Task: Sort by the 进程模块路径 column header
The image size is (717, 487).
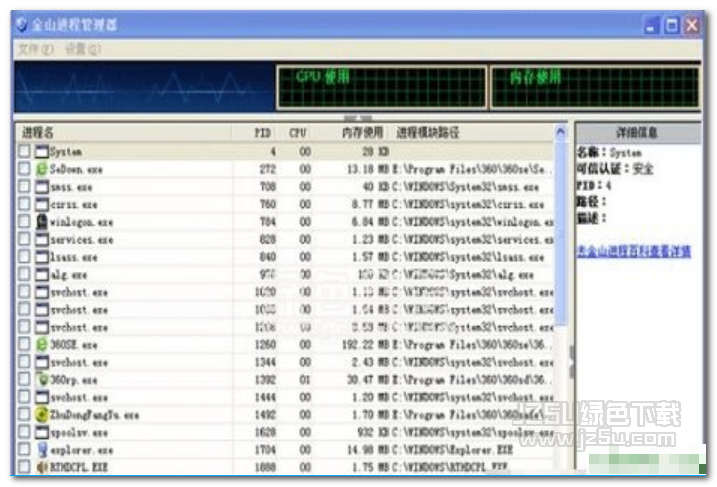Action: (x=473, y=133)
